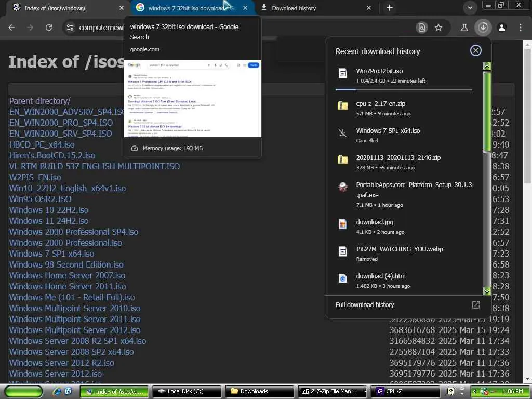Open Windows Multipoint Server 2011.iso link

75,319
